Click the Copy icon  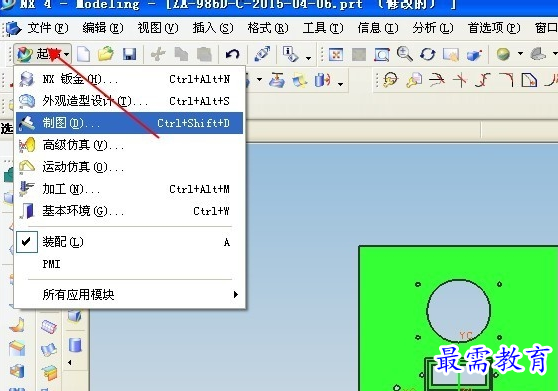click(x=181, y=54)
